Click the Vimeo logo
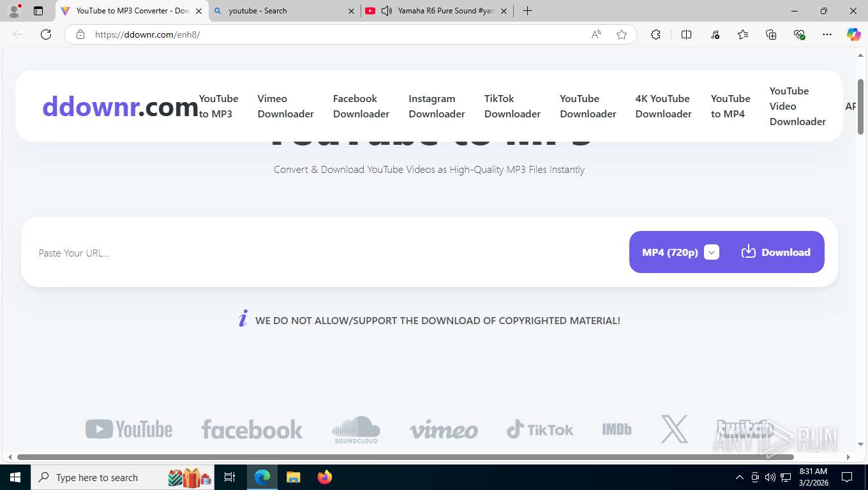 [444, 430]
